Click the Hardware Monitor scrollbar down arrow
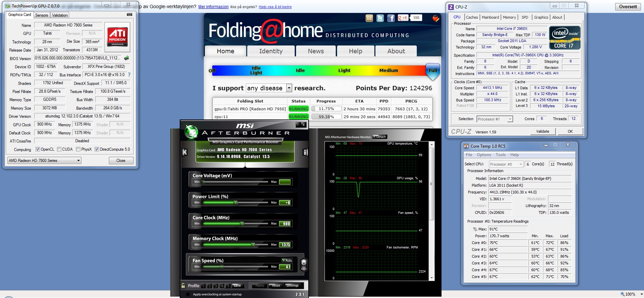Image resolution: width=644 pixels, height=298 pixels. tap(432, 278)
